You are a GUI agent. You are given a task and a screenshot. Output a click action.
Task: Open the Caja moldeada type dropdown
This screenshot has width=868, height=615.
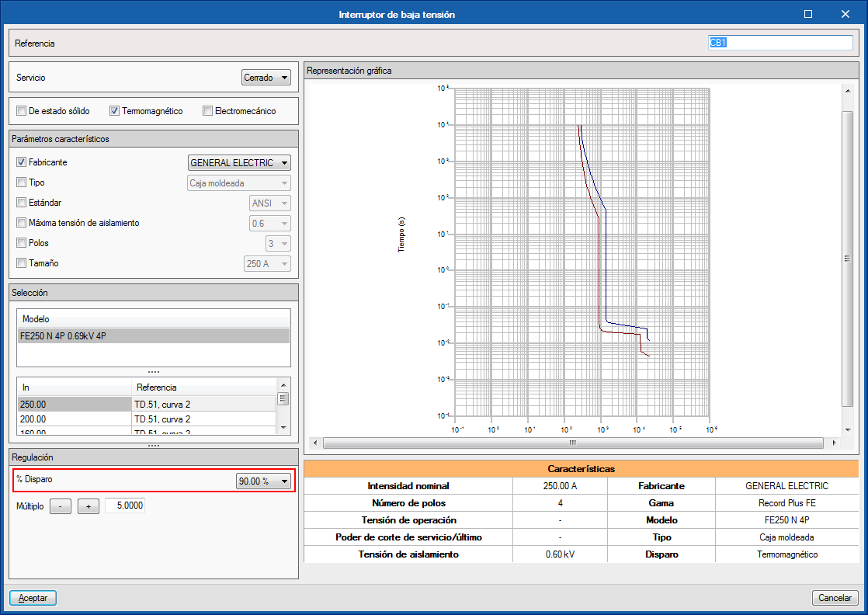click(x=239, y=183)
